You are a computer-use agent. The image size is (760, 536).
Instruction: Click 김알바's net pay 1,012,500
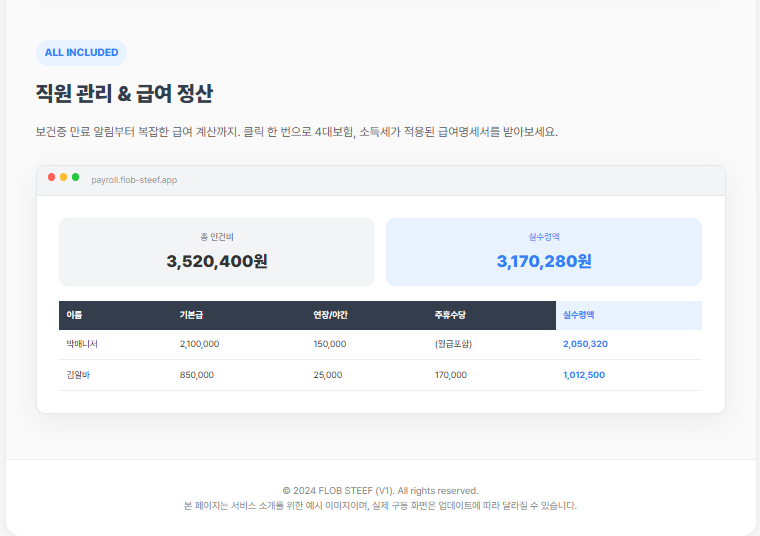[x=584, y=375]
